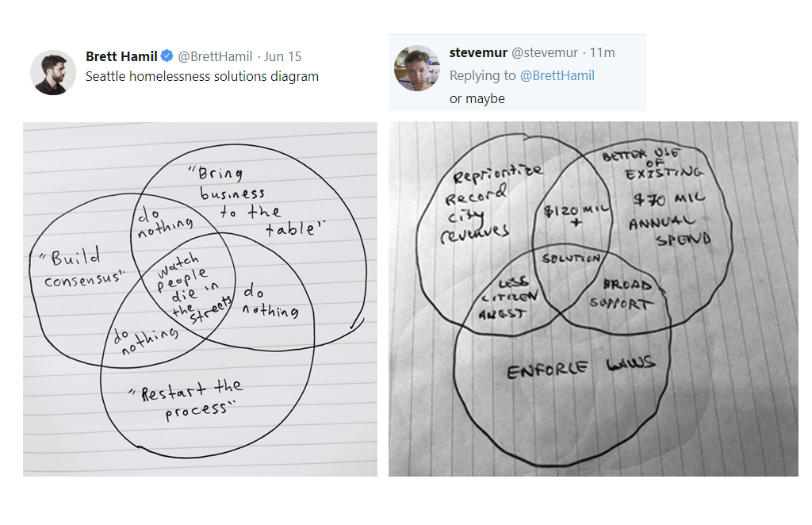Open the 11m reply timestamp
The height and width of the screenshot is (525, 812).
click(x=603, y=53)
